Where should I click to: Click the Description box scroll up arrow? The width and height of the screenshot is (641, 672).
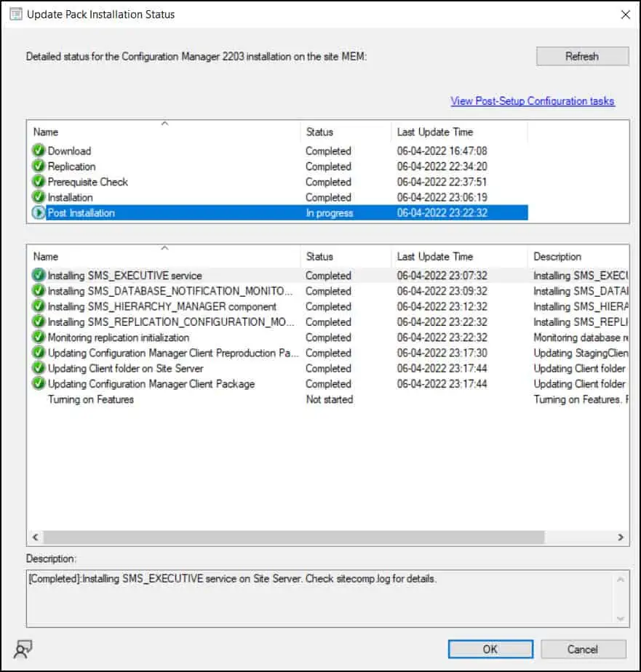621,580
